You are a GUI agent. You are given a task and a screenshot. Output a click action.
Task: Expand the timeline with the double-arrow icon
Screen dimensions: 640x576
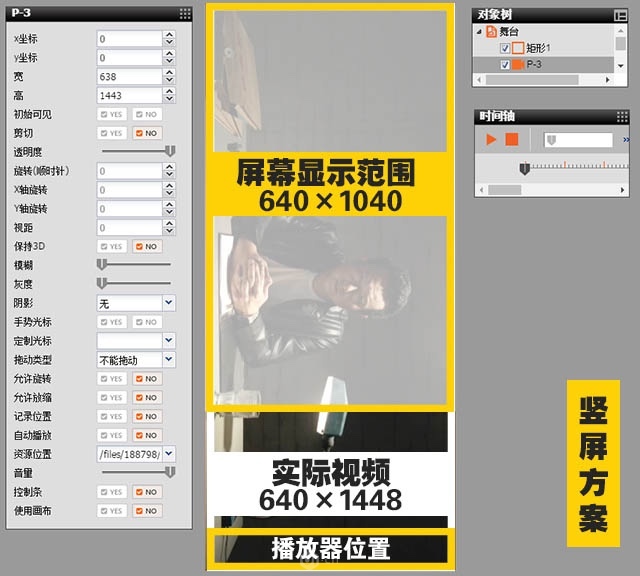point(626,140)
